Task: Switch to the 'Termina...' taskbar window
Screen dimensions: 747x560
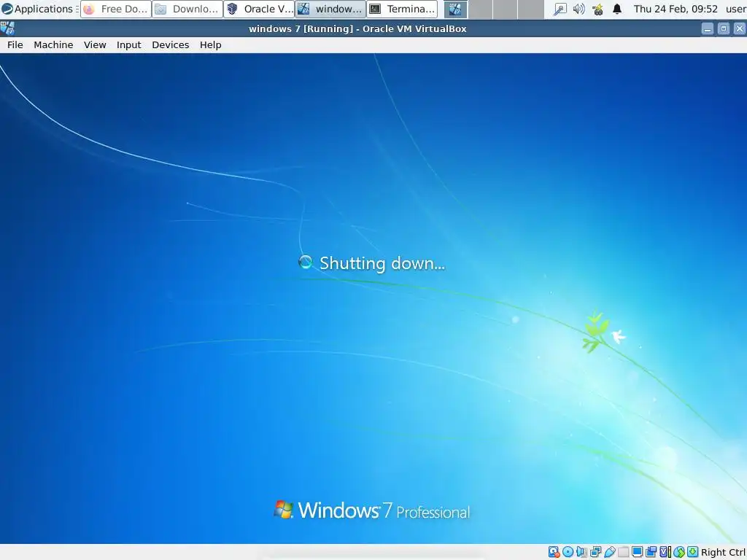Action: [402, 9]
